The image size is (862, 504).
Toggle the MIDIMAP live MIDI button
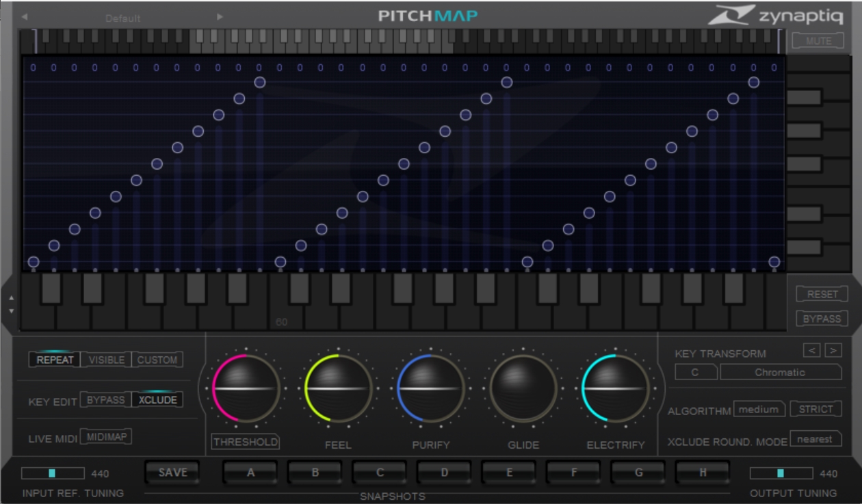106,436
